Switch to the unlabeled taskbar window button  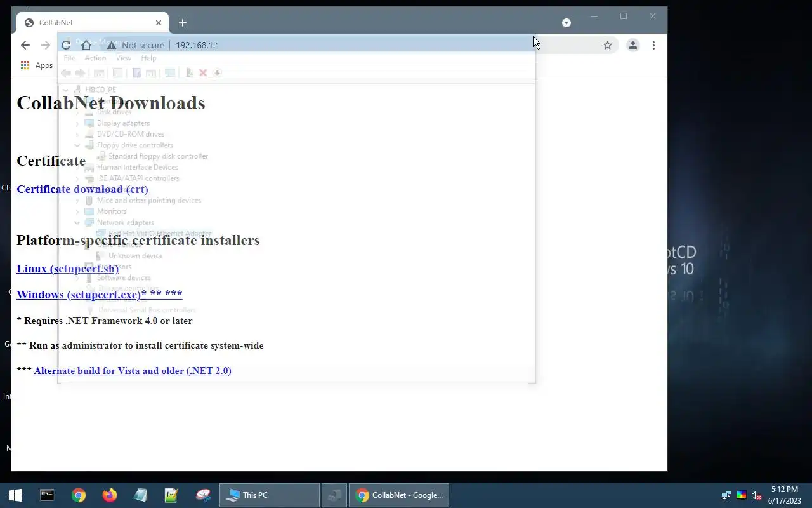coord(334,495)
